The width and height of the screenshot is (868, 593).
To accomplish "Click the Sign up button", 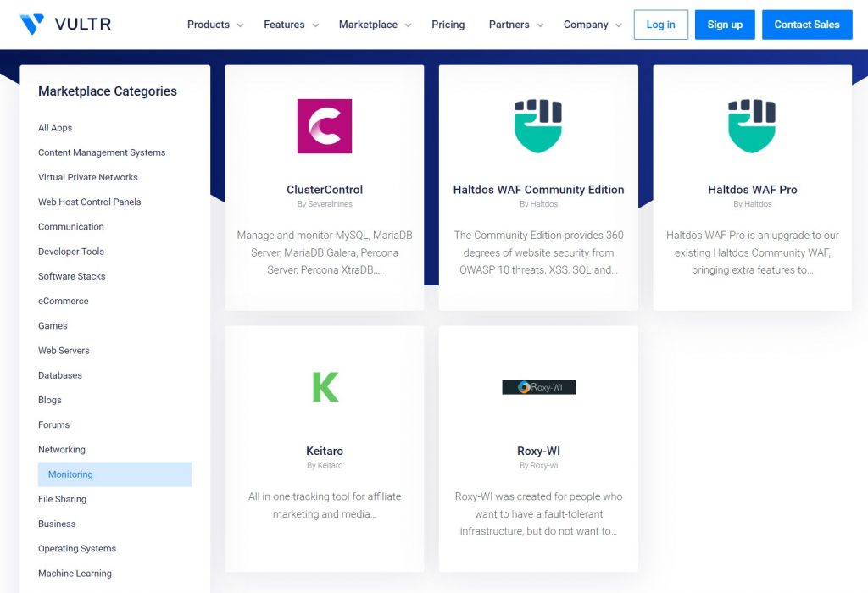I will click(725, 25).
